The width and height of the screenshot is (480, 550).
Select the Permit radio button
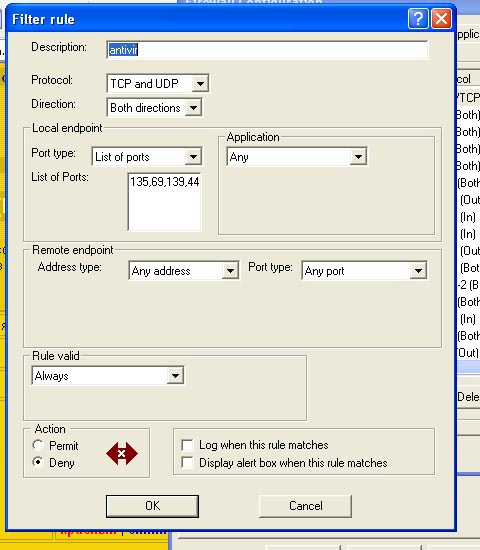pyautogui.click(x=38, y=445)
